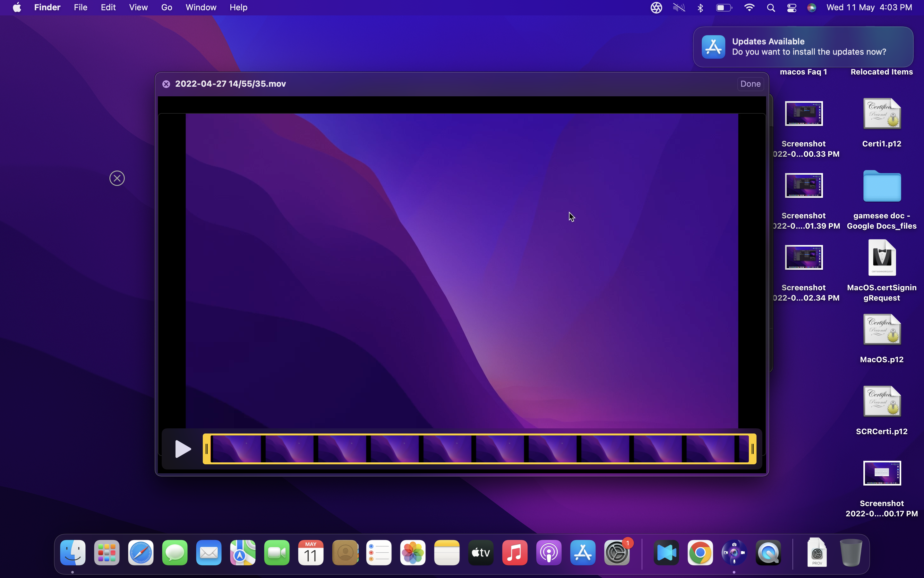Open Maps from the Dock
This screenshot has height=578, width=924.
[243, 552]
